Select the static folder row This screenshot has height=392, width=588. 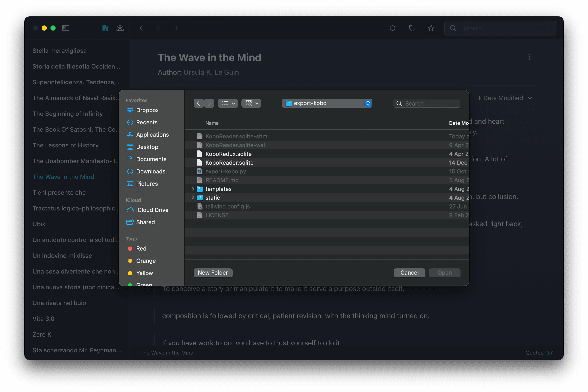click(x=327, y=198)
